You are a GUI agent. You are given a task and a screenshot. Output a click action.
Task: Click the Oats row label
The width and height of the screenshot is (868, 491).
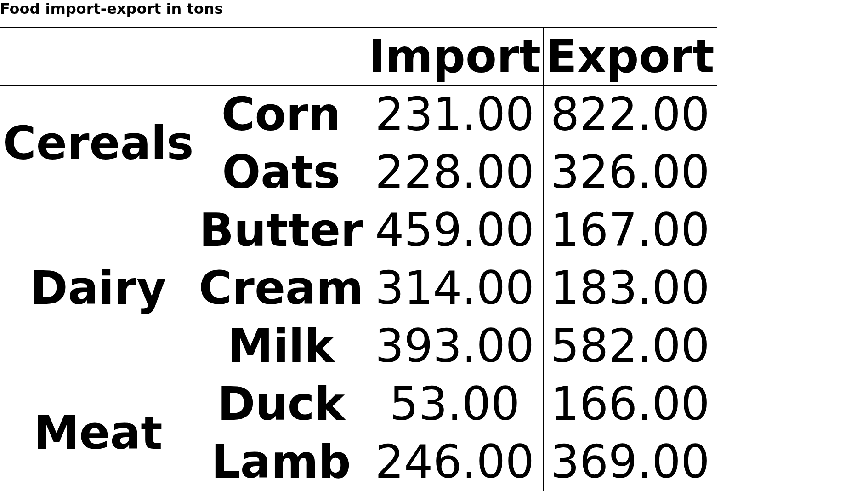pyautogui.click(x=281, y=172)
